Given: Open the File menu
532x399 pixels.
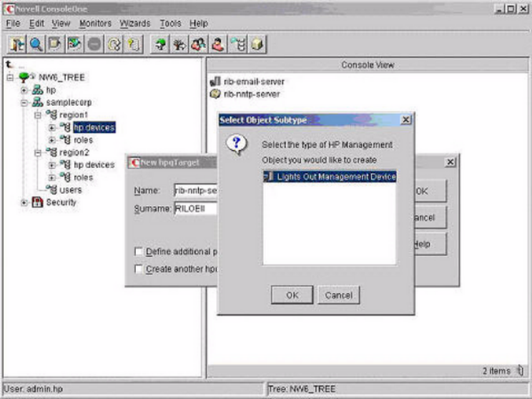Looking at the screenshot, I should pos(14,24).
